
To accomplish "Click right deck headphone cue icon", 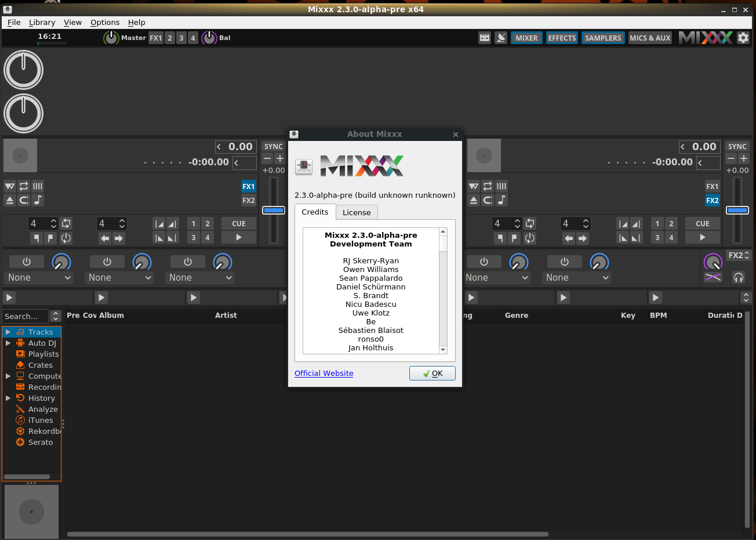I will click(738, 277).
